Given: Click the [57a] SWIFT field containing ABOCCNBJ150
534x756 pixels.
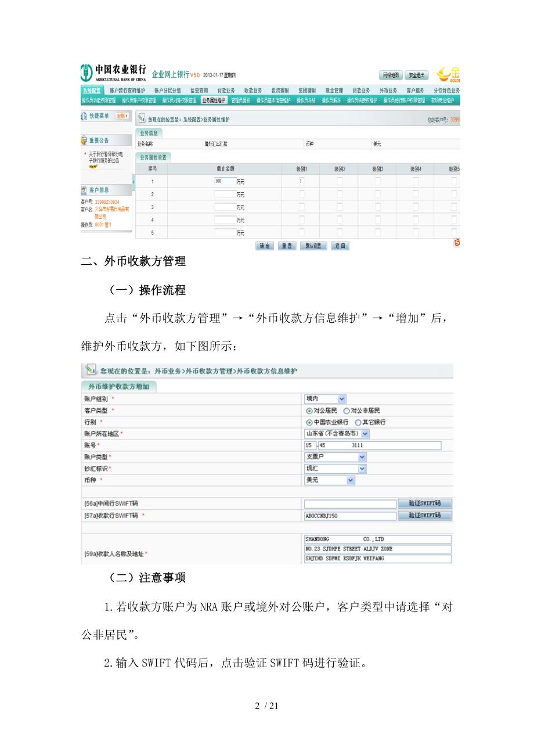Looking at the screenshot, I should 350,515.
